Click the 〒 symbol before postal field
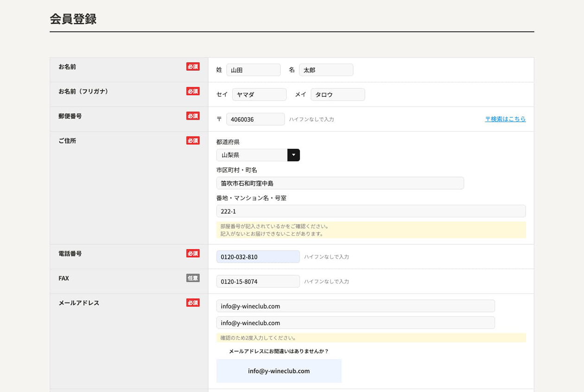This screenshot has width=584, height=392. pos(219,119)
